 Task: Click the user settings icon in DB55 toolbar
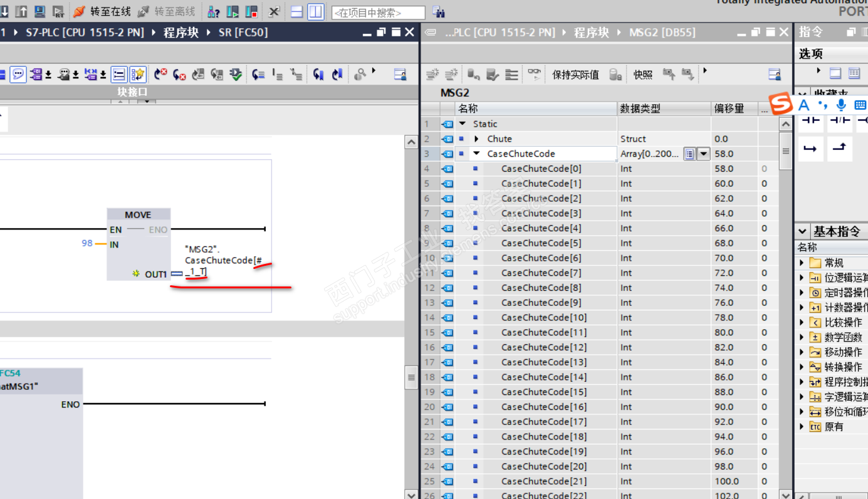click(x=775, y=75)
